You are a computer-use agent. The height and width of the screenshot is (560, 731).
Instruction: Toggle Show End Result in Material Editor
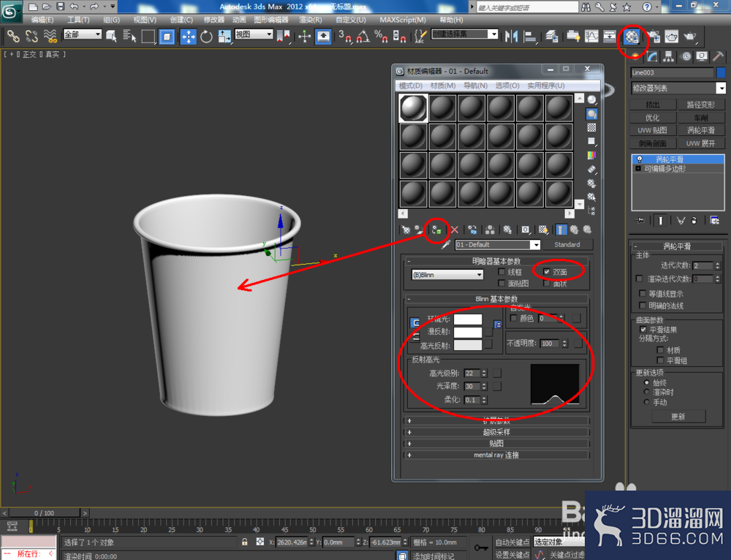[x=561, y=230]
